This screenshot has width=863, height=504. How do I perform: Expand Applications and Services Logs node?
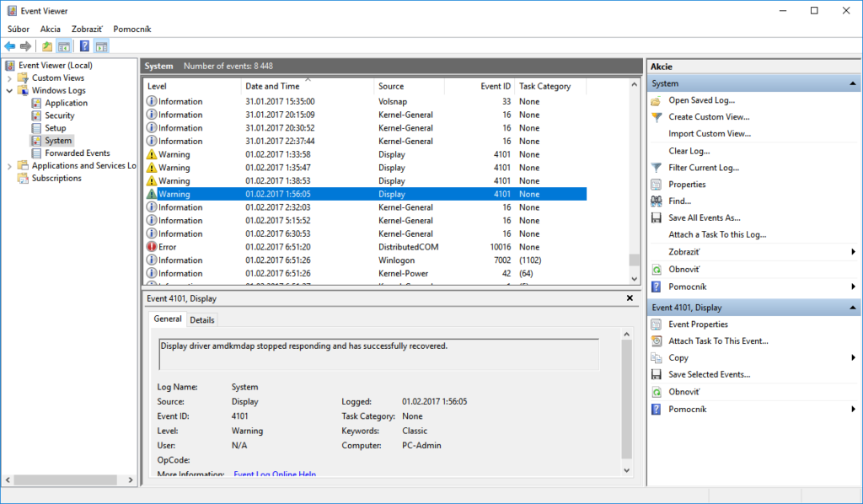[x=9, y=166]
